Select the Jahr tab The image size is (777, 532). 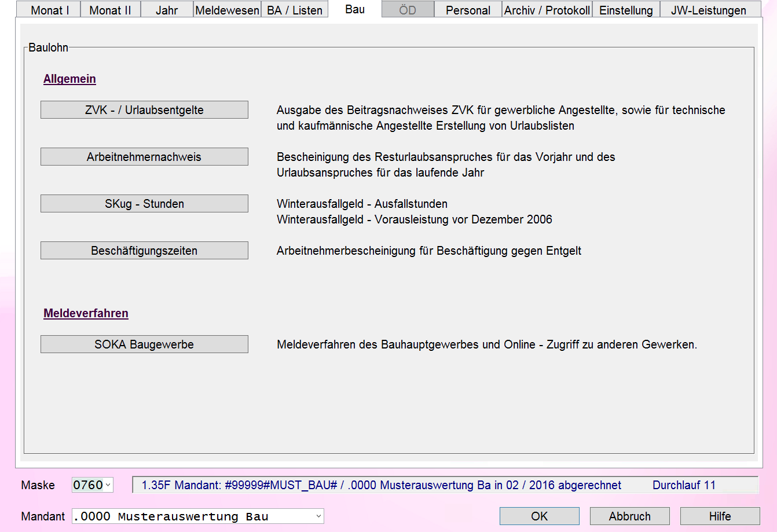click(167, 10)
